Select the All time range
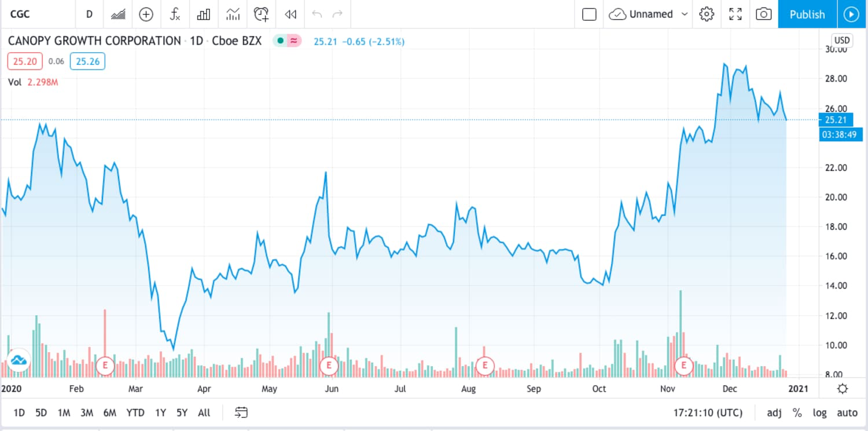868x431 pixels. (x=204, y=413)
